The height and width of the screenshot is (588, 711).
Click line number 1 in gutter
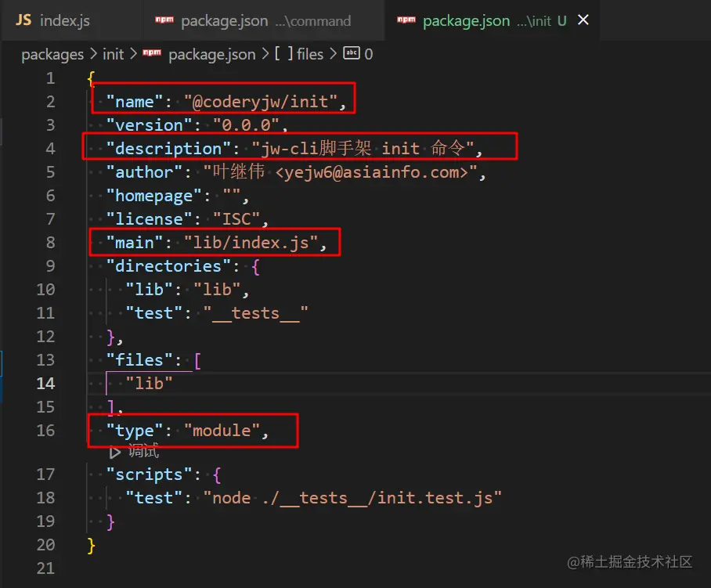coord(50,78)
